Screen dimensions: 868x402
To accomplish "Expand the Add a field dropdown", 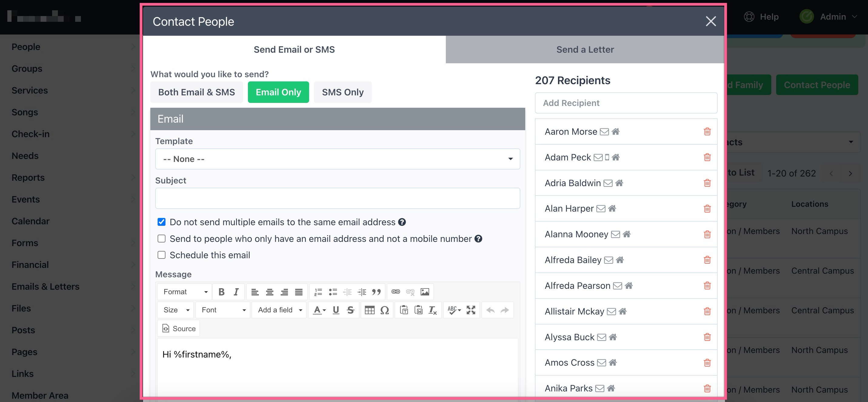I will [x=279, y=310].
